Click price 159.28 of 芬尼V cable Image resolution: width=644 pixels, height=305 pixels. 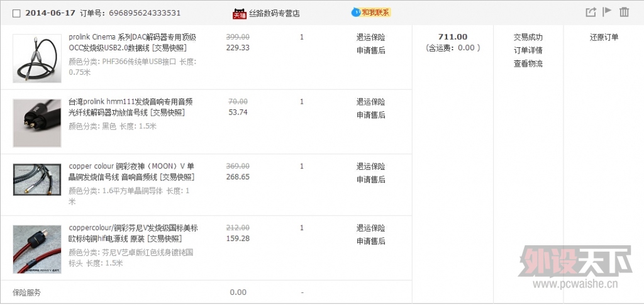(238, 238)
